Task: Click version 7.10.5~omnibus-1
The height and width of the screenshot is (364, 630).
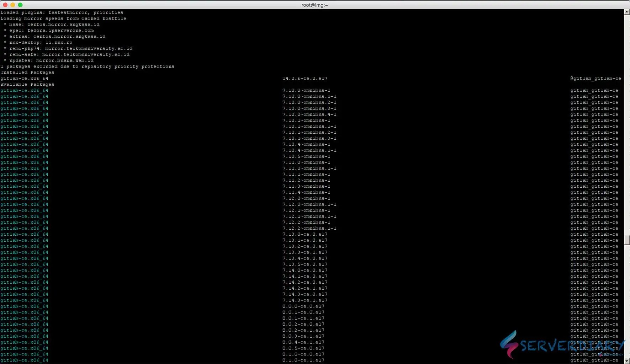Action: pos(306,156)
